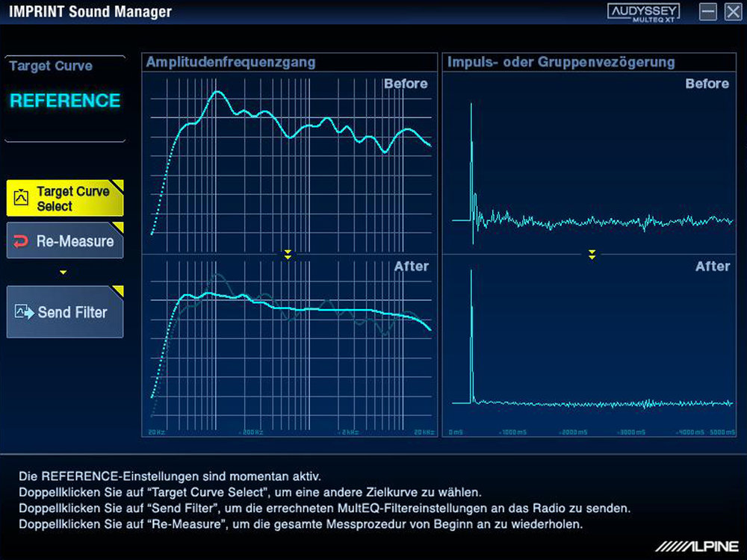Click the yellow corner marker on Send Filter

click(117, 290)
